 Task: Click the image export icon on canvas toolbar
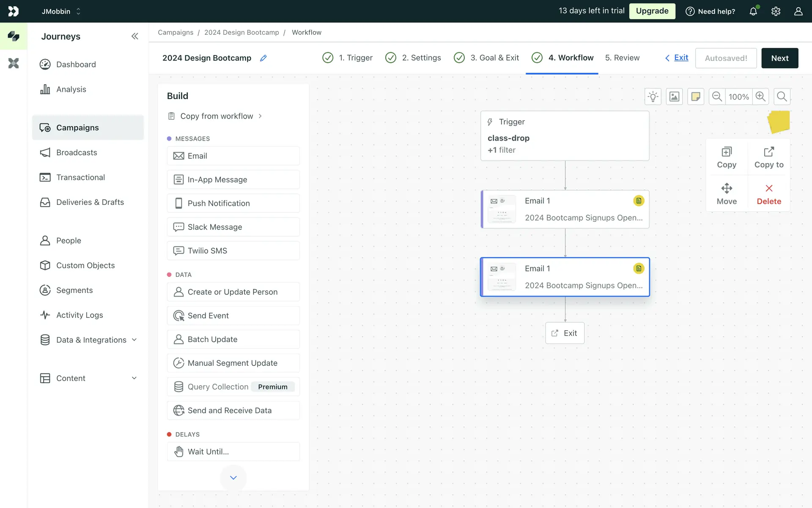674,97
